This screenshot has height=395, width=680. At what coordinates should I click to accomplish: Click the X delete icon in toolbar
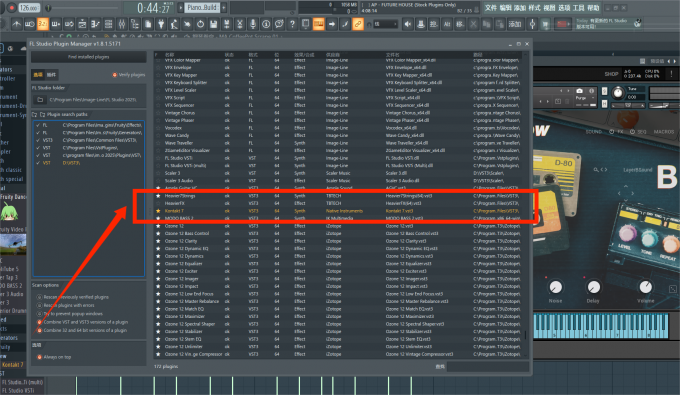tap(474, 24)
